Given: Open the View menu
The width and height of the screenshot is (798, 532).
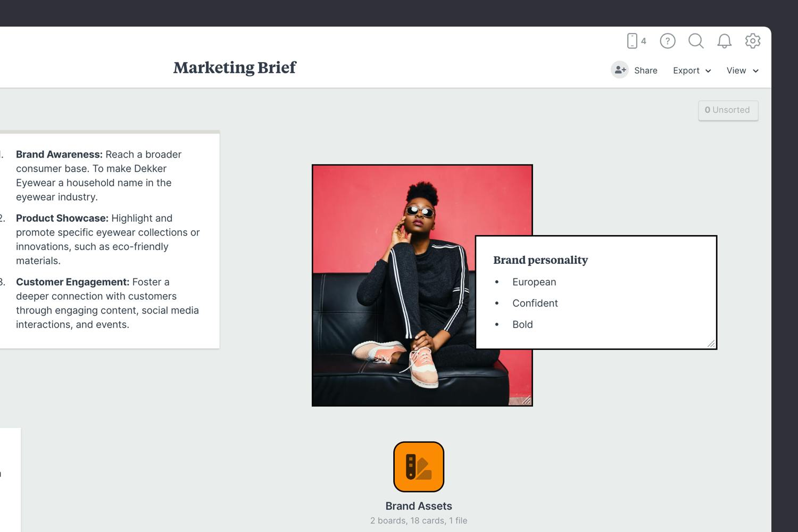Looking at the screenshot, I should pyautogui.click(x=737, y=70).
